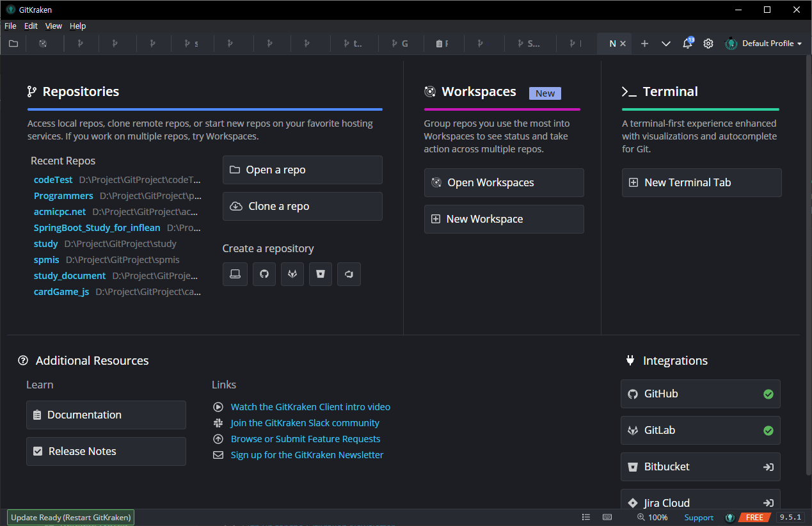Click Bitbucket sign-in arrow icon
This screenshot has height=526, width=812.
(768, 467)
